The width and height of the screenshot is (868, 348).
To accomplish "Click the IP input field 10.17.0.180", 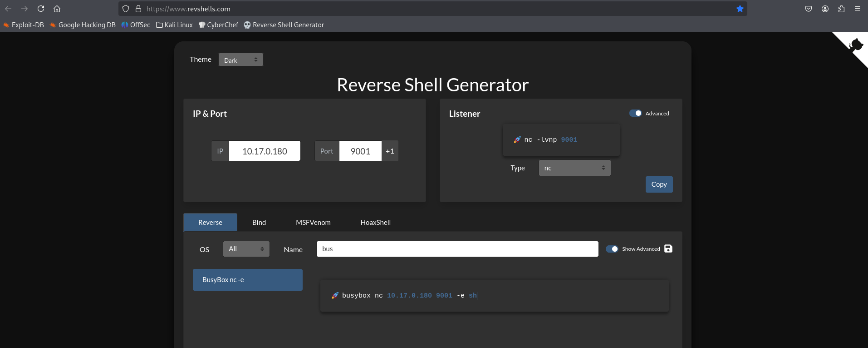I will point(265,151).
